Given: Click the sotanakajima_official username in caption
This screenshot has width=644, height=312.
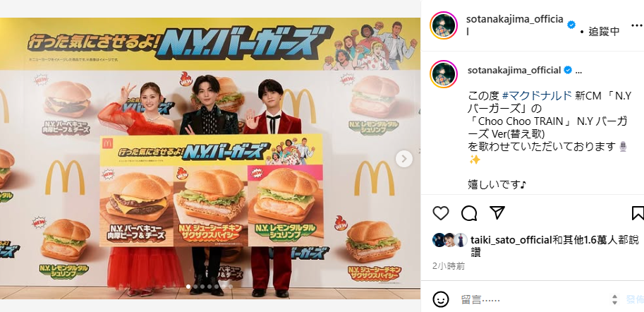Looking at the screenshot, I should [x=514, y=71].
